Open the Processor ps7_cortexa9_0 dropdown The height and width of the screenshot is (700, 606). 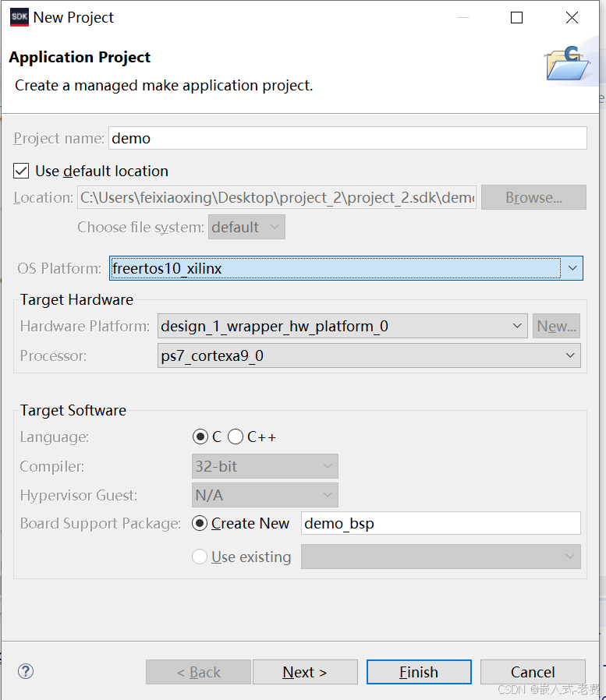pyautogui.click(x=369, y=355)
